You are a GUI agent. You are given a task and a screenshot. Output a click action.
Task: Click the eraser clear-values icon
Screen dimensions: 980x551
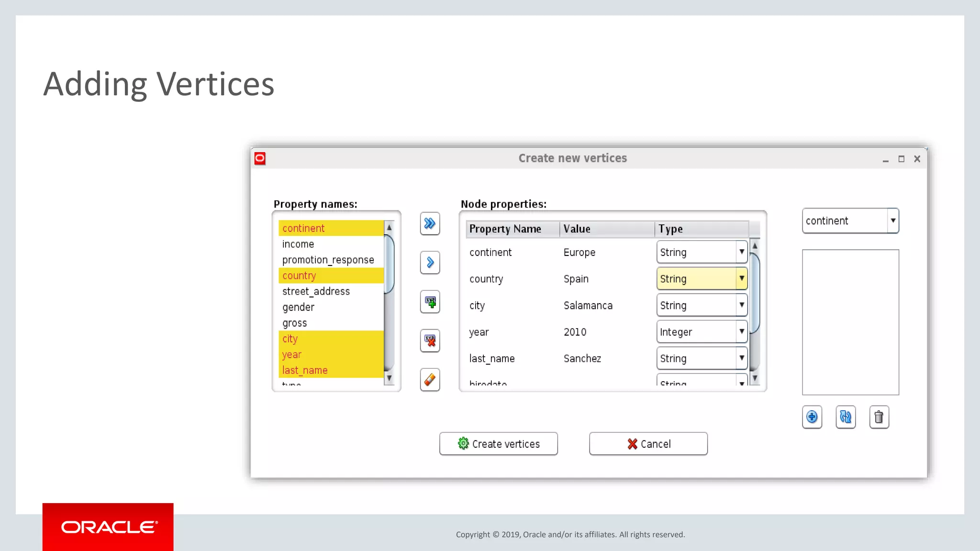click(x=430, y=380)
